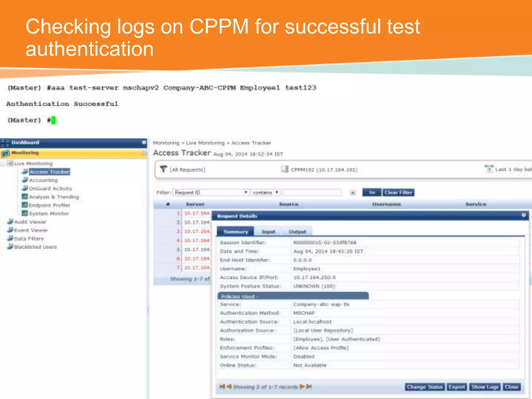Click the Data Filters icon

(x=10, y=238)
